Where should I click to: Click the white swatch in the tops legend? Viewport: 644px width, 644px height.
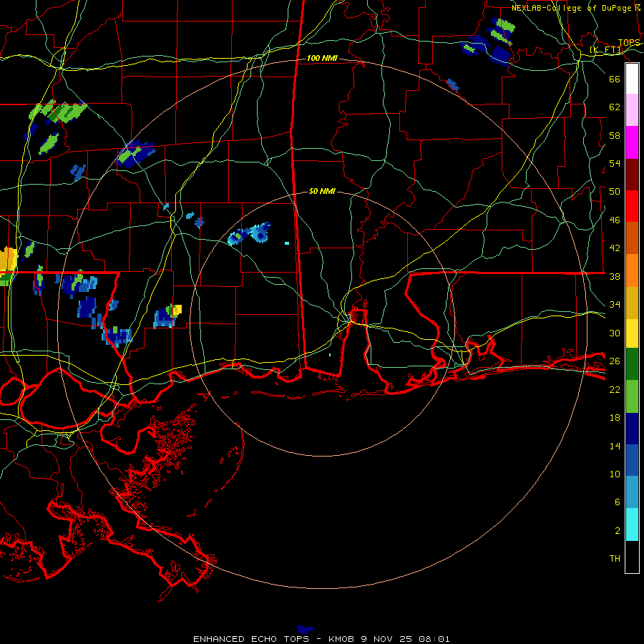point(632,79)
